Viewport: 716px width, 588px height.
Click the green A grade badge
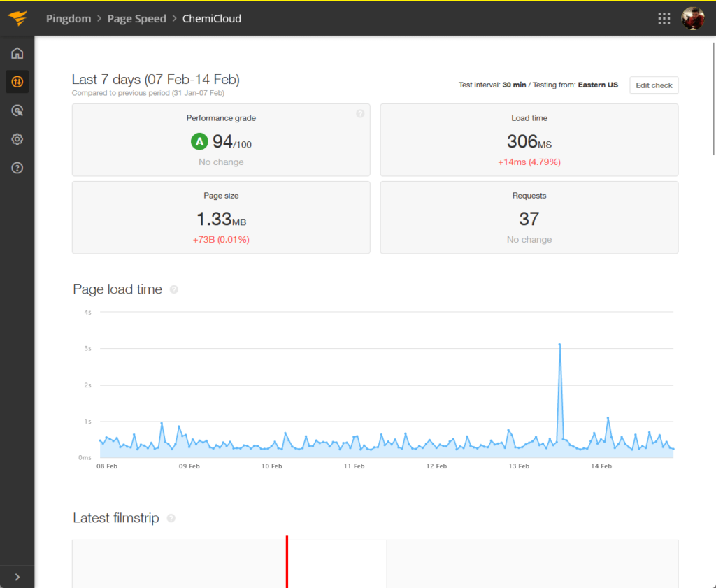pyautogui.click(x=199, y=141)
